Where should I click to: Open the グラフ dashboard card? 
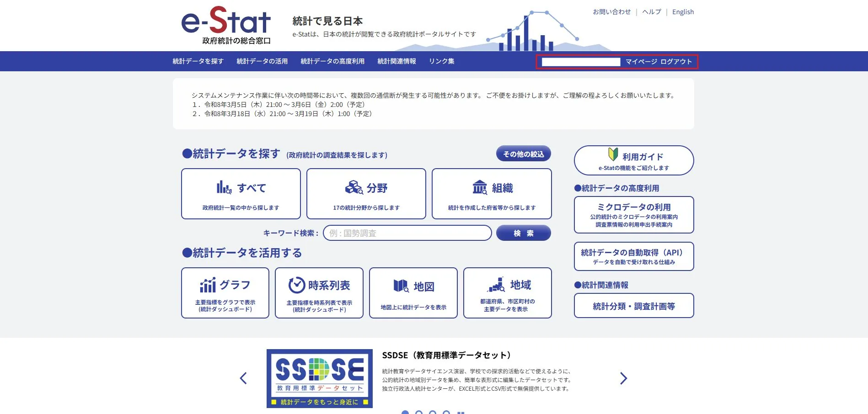(225, 293)
